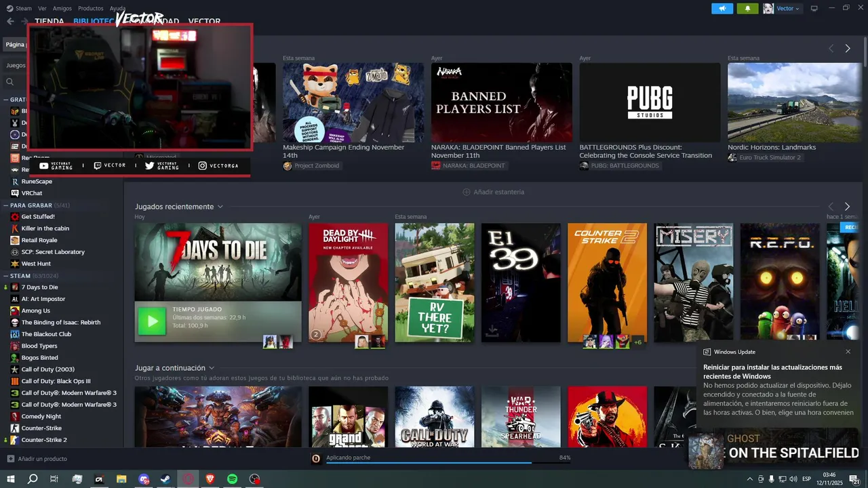
Task: Open the Windows Start menu
Action: coord(11,479)
